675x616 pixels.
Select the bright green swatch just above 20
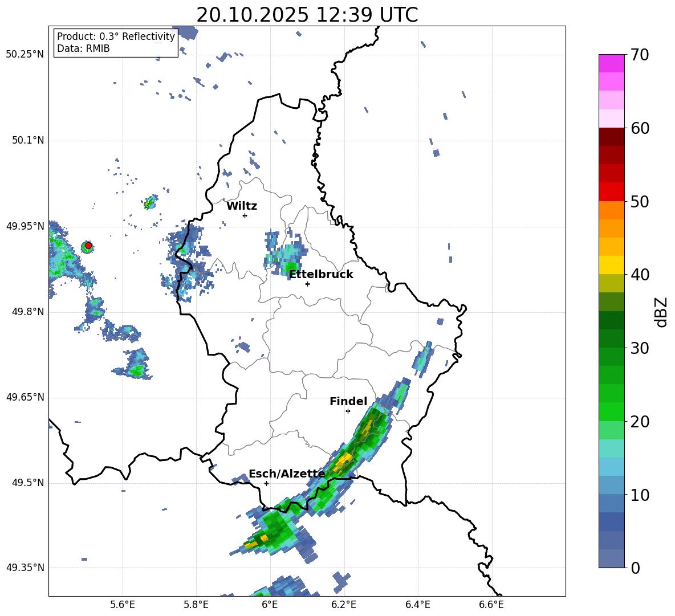pyautogui.click(x=611, y=411)
